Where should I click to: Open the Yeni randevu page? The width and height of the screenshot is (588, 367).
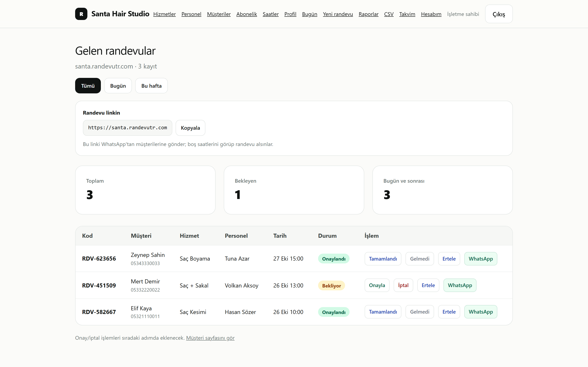(338, 14)
